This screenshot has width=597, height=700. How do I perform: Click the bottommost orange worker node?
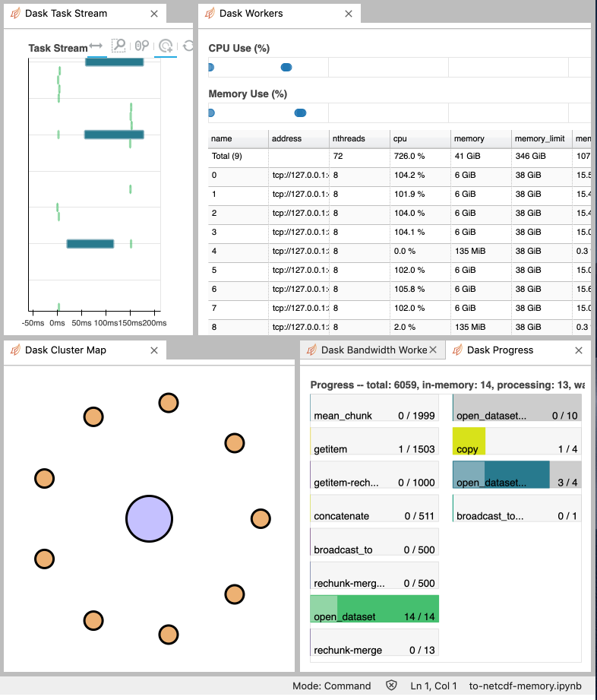coord(169,635)
